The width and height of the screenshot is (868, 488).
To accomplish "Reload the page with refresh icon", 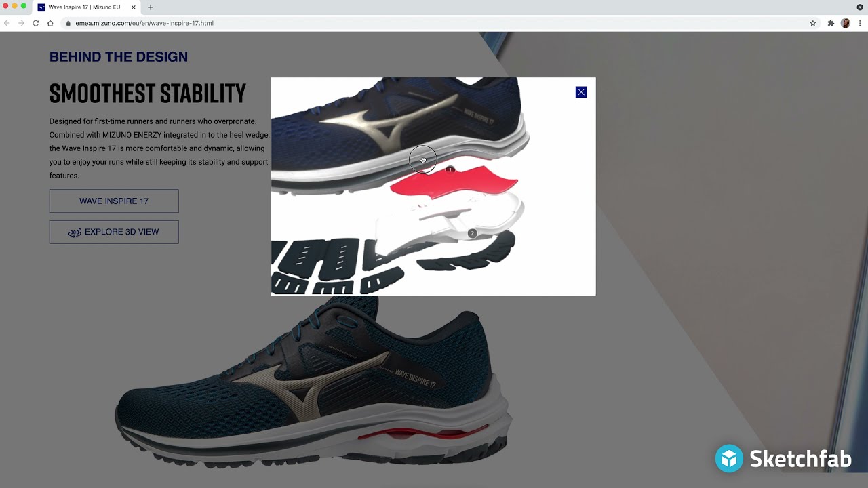I will pos(36,23).
